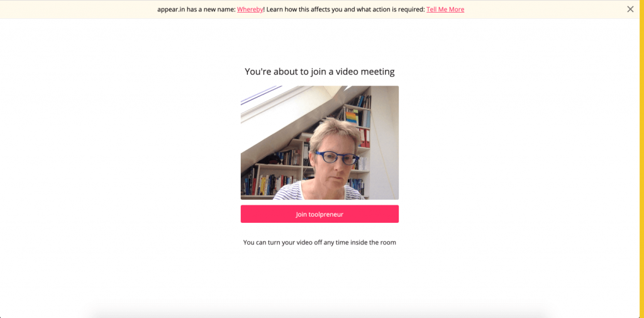Viewport: 644px width, 318px height.
Task: Click the Join toolpreneur button
Action: [x=319, y=214]
